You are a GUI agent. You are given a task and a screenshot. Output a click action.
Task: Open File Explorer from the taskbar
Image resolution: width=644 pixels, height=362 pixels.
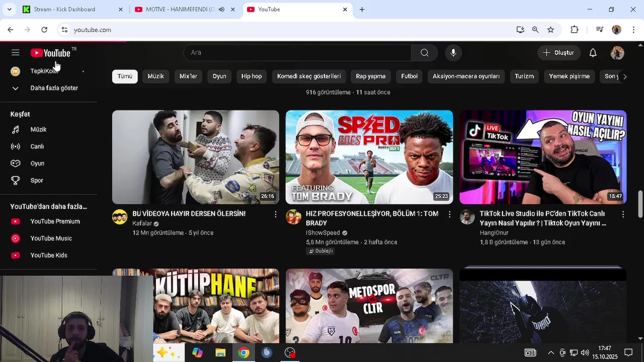tap(220, 352)
